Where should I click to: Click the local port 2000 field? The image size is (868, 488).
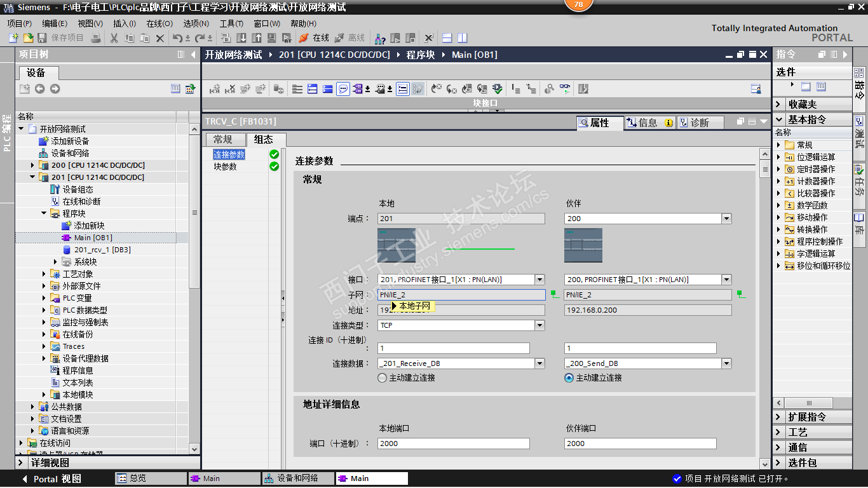coord(453,444)
